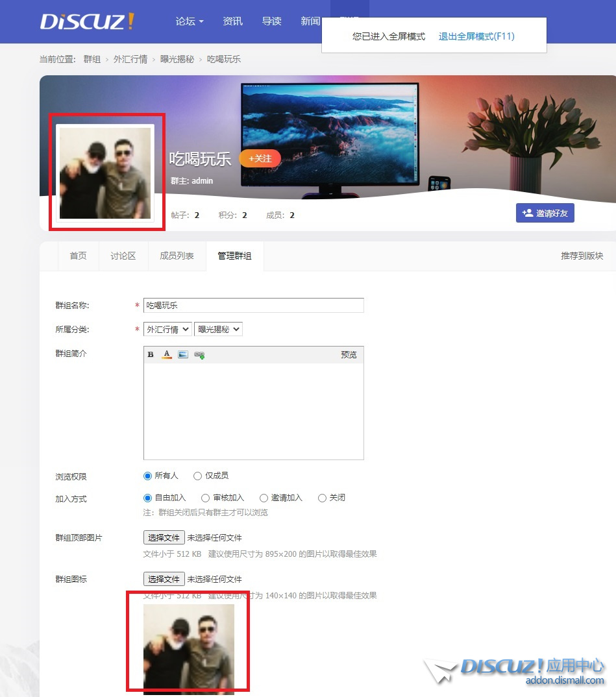616x697 pixels.
Task: Click the insert link icon in editor
Action: pos(199,355)
